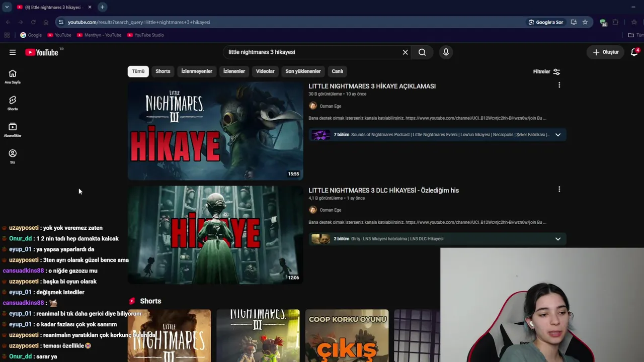Open LITTLE NIGHTMARES 3 HİKAYE AÇIKLAMASI video title
This screenshot has height=362, width=644.
tap(372, 86)
